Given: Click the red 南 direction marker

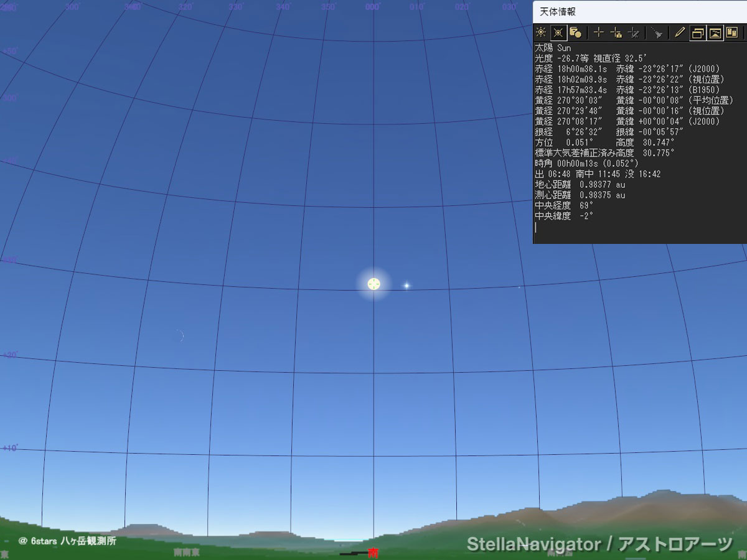Looking at the screenshot, I should click(x=373, y=553).
